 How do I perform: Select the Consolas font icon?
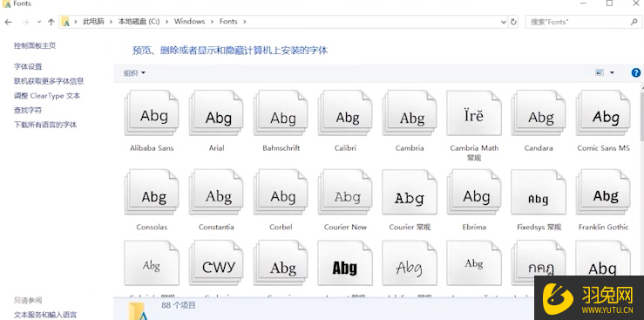coord(152,192)
